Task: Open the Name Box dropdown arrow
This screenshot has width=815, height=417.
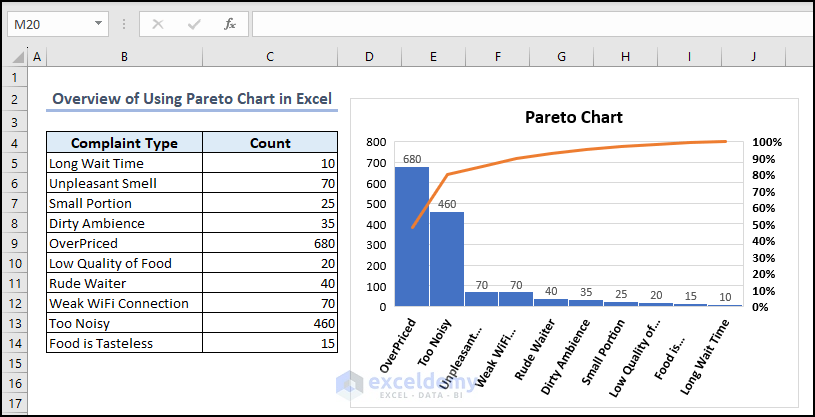Action: pyautogui.click(x=98, y=23)
